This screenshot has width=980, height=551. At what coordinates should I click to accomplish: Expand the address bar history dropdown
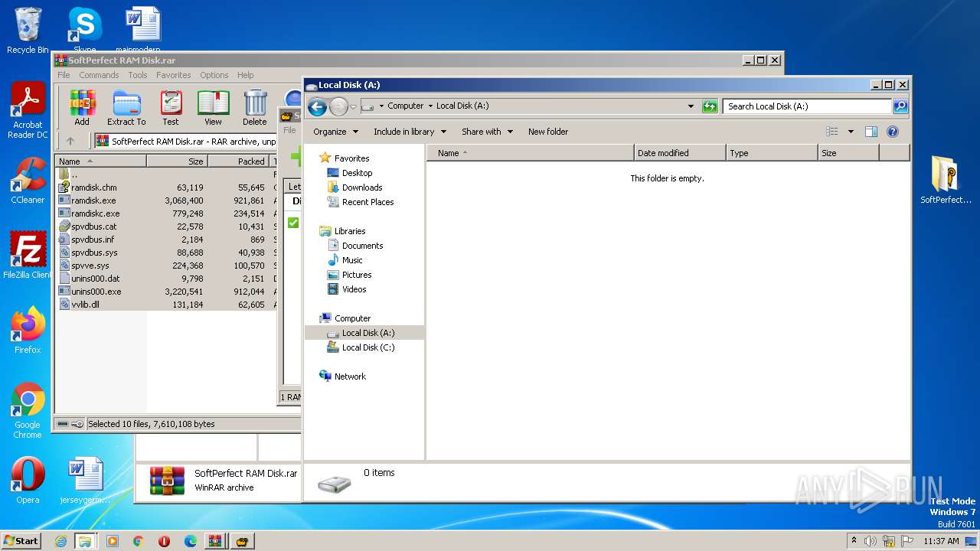coord(691,106)
